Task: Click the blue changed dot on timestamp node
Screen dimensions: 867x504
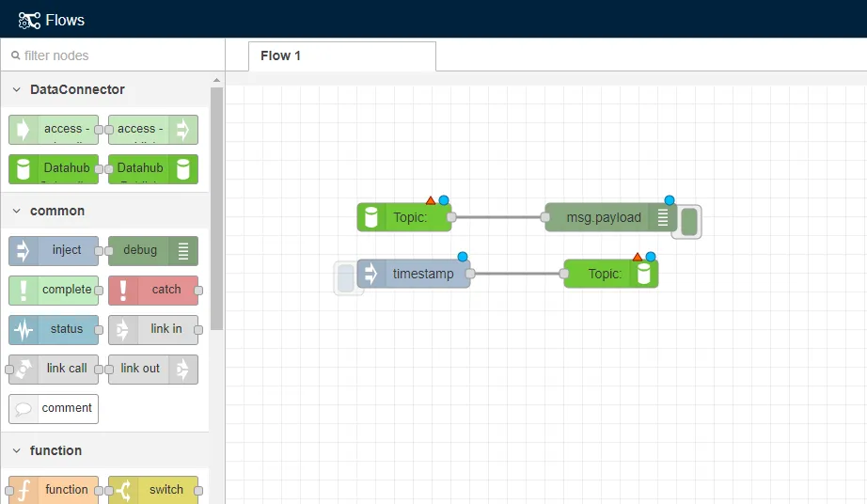Action: 463,257
